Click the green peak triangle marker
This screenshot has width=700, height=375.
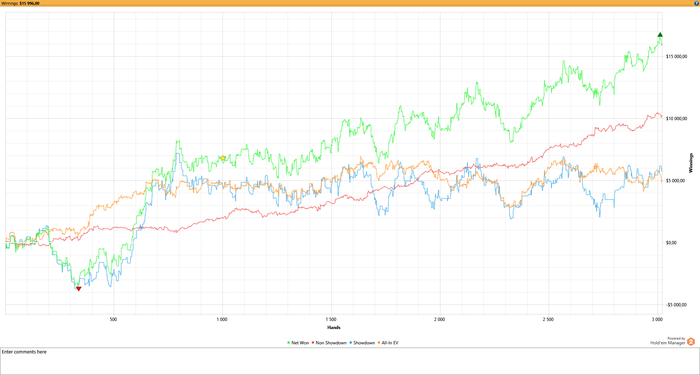(660, 34)
